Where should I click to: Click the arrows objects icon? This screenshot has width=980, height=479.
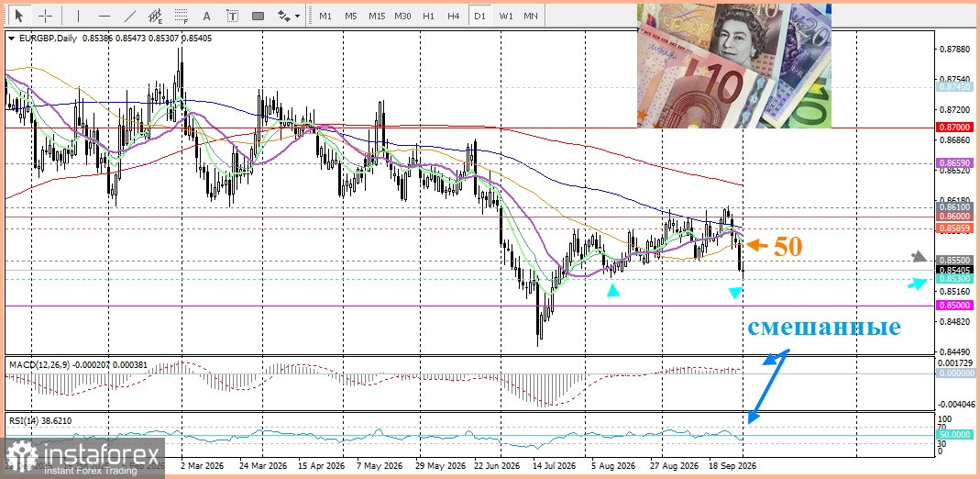(x=284, y=16)
